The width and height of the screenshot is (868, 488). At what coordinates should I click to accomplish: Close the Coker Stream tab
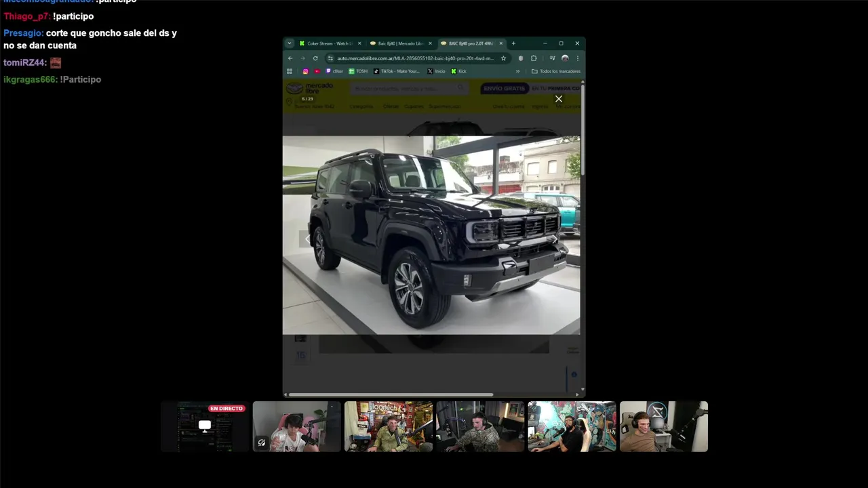[x=359, y=43]
